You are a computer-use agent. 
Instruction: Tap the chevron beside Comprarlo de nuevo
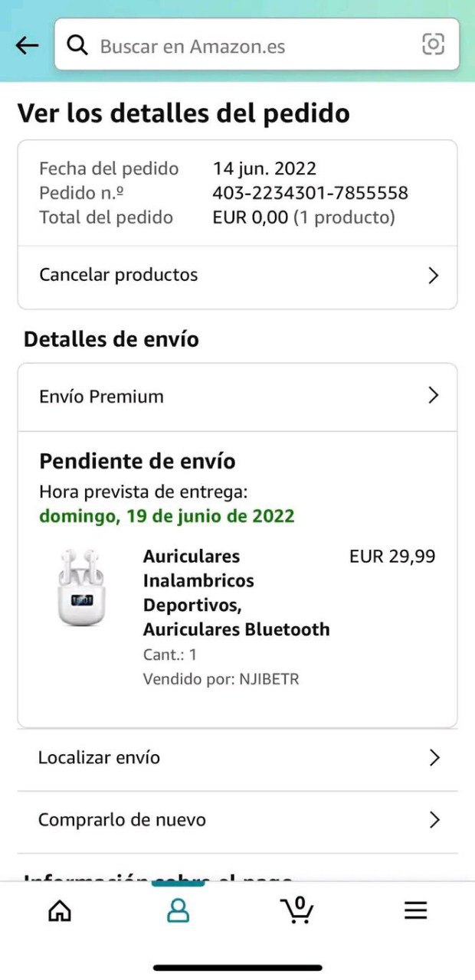point(434,820)
